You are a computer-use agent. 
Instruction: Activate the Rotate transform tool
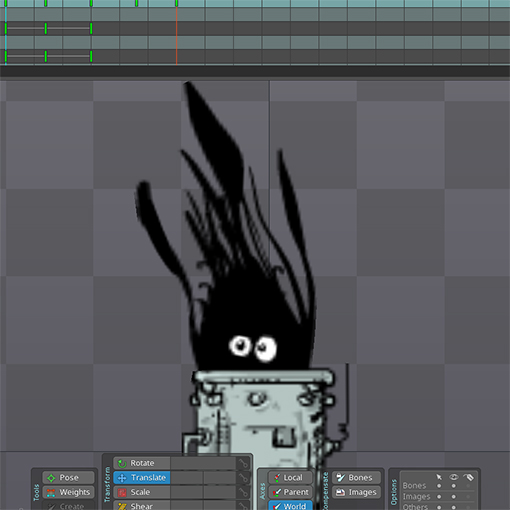pyautogui.click(x=142, y=463)
